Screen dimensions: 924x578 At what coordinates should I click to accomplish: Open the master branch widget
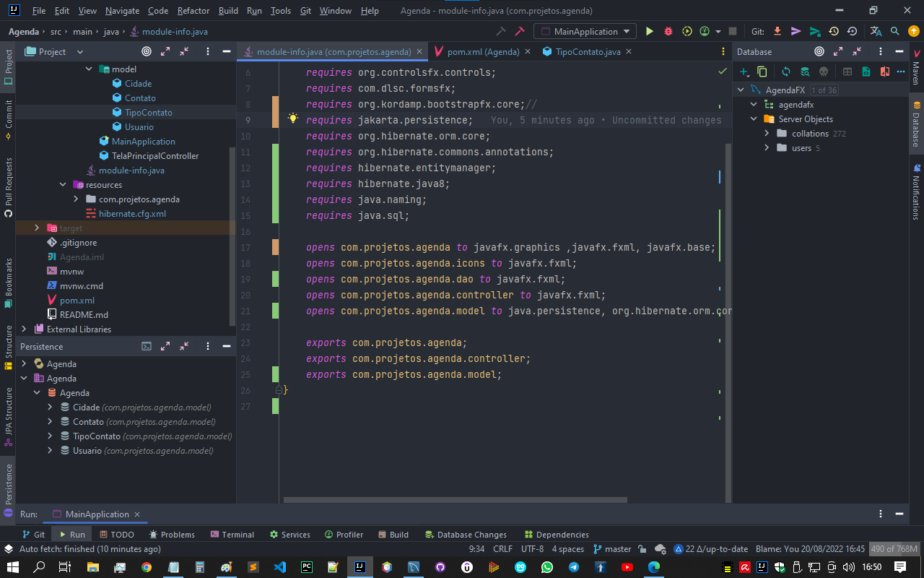pyautogui.click(x=612, y=548)
